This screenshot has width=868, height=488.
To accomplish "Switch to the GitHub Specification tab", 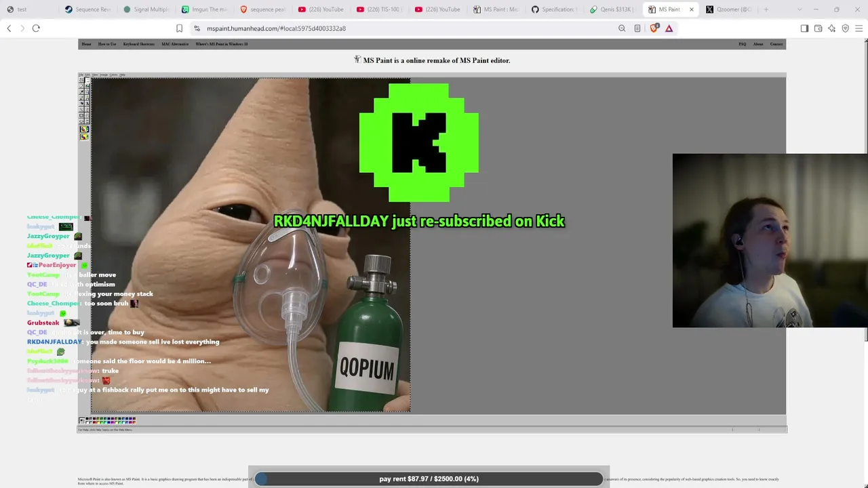I will pyautogui.click(x=555, y=9).
